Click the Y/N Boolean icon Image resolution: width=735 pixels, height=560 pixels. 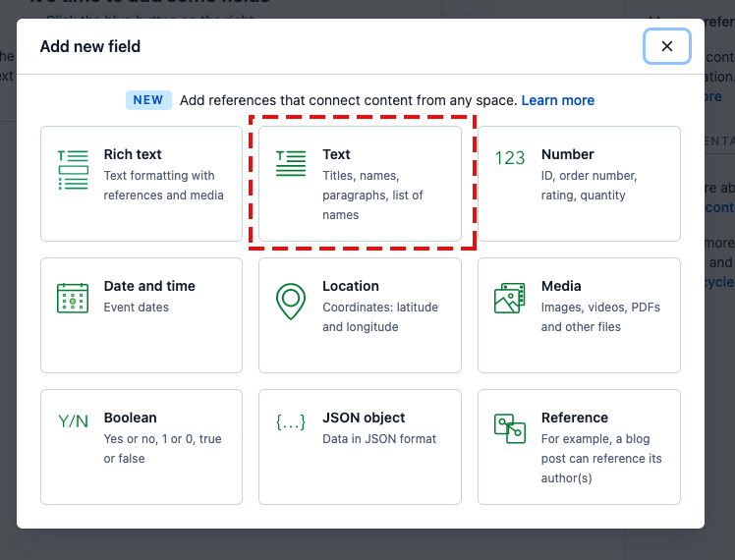[x=73, y=421]
